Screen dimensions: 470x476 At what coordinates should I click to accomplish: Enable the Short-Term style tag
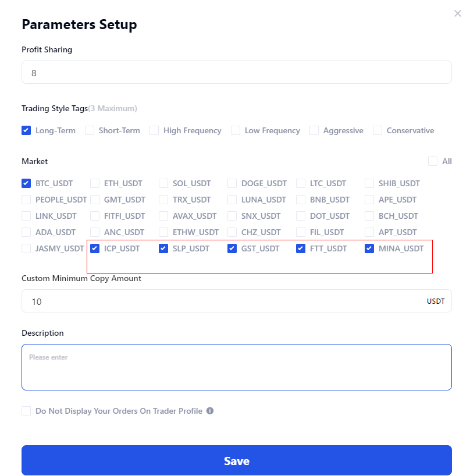(90, 130)
